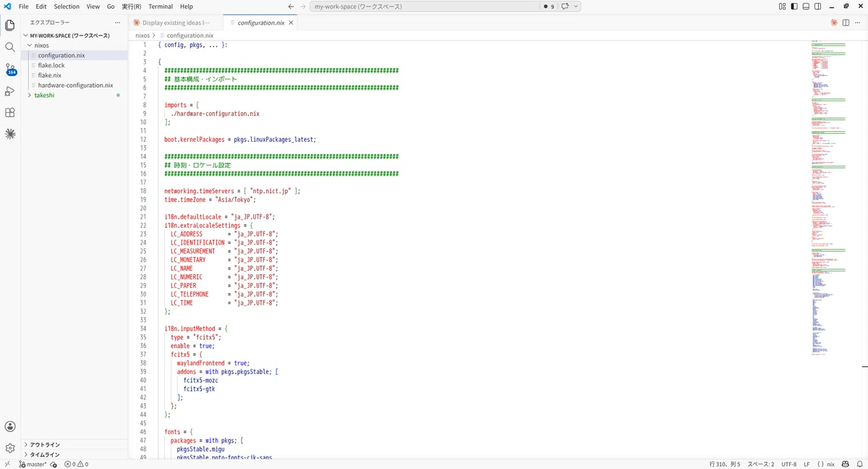Go back with the left arrow
Viewport: 868px width, 469px height.
coord(291,7)
